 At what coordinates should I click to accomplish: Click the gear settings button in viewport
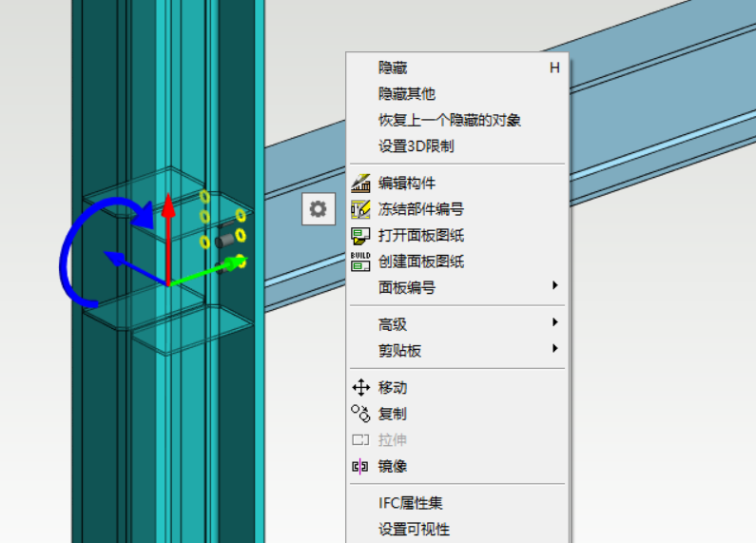pos(319,209)
